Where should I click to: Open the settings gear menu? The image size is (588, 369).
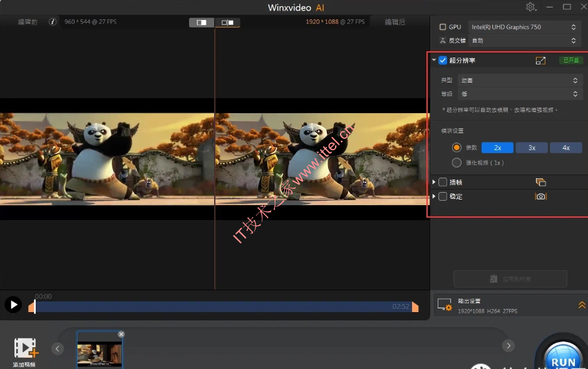[530, 7]
